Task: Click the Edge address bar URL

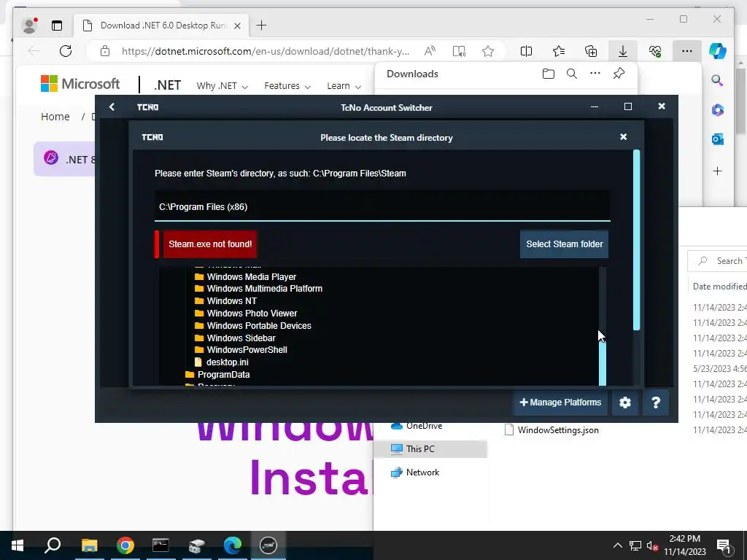Action: tap(266, 51)
